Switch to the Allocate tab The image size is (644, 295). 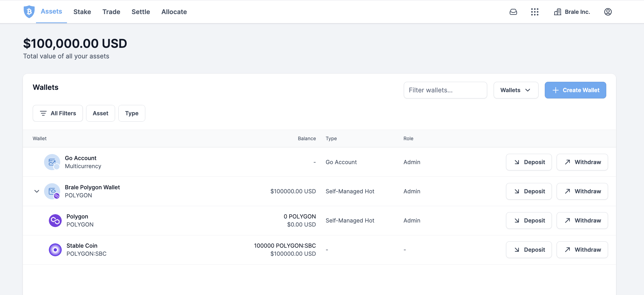click(174, 12)
